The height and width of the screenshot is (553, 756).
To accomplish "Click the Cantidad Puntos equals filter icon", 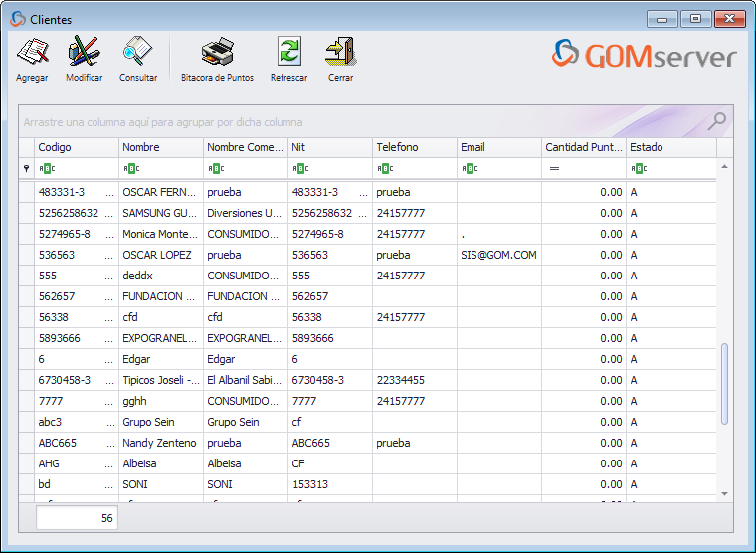I will (x=554, y=168).
